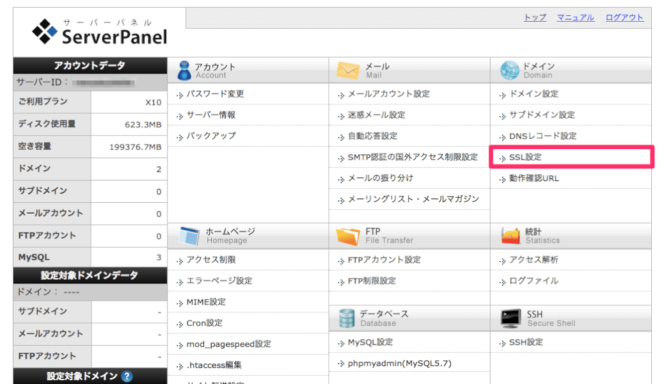Image resolution: width=664 pixels, height=384 pixels.
Task: Open バックアップ settings
Action: click(211, 136)
